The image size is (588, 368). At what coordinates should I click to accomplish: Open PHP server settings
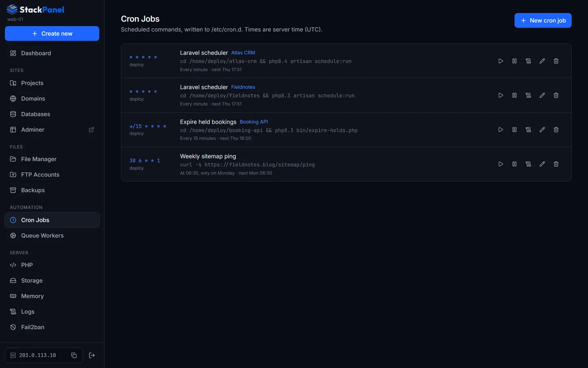(52, 265)
